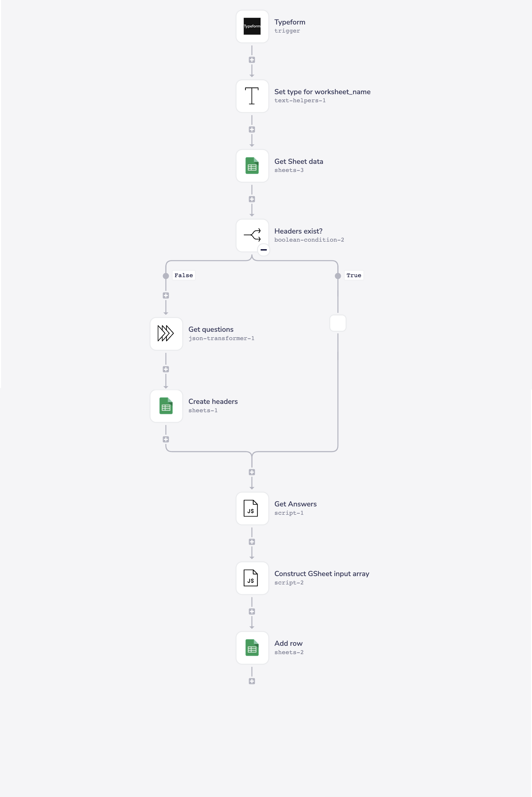
Task: Open the Get questions JSON transformer
Action: point(166,333)
